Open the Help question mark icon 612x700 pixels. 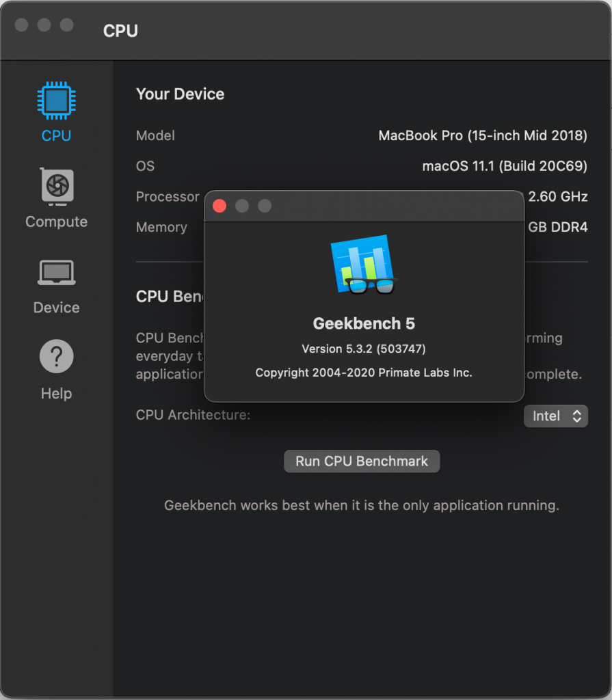click(x=56, y=356)
